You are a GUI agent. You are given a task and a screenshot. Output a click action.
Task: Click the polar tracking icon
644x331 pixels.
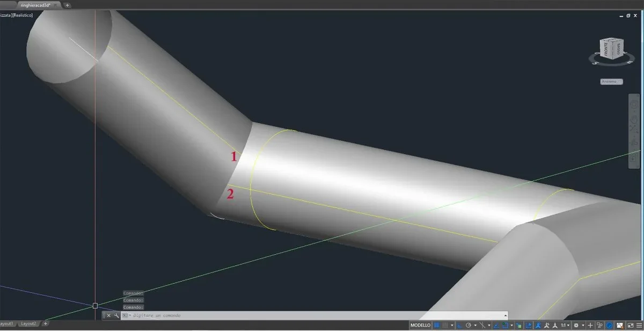click(x=469, y=326)
